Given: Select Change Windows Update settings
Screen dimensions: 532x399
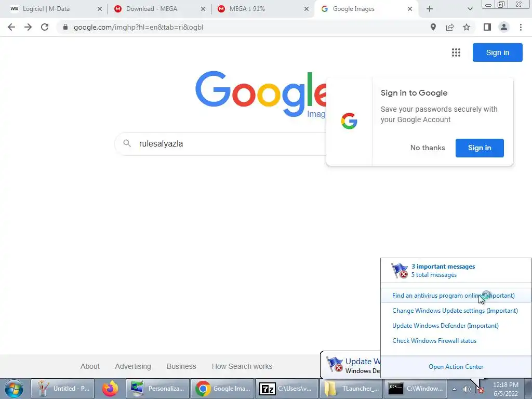Looking at the screenshot, I should (455, 311).
